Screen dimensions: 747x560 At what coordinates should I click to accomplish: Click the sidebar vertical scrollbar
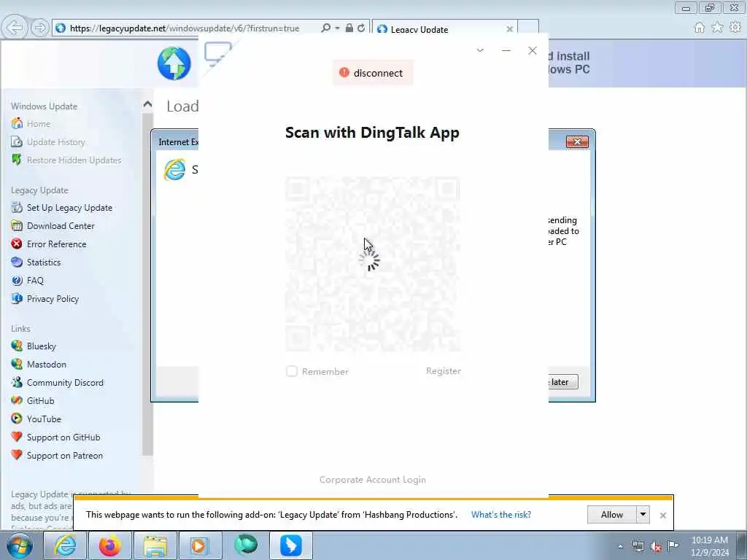point(147,284)
